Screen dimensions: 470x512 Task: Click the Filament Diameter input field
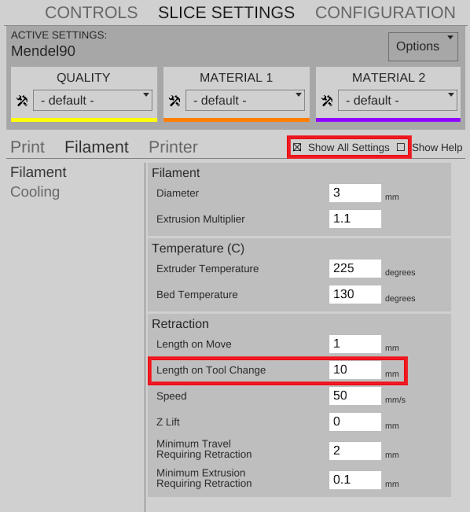(355, 193)
